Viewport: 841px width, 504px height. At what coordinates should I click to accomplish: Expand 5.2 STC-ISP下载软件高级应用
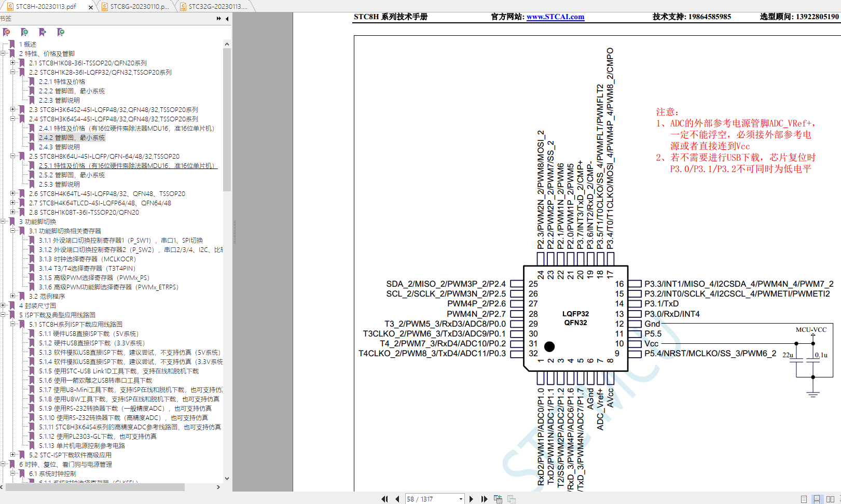13,455
